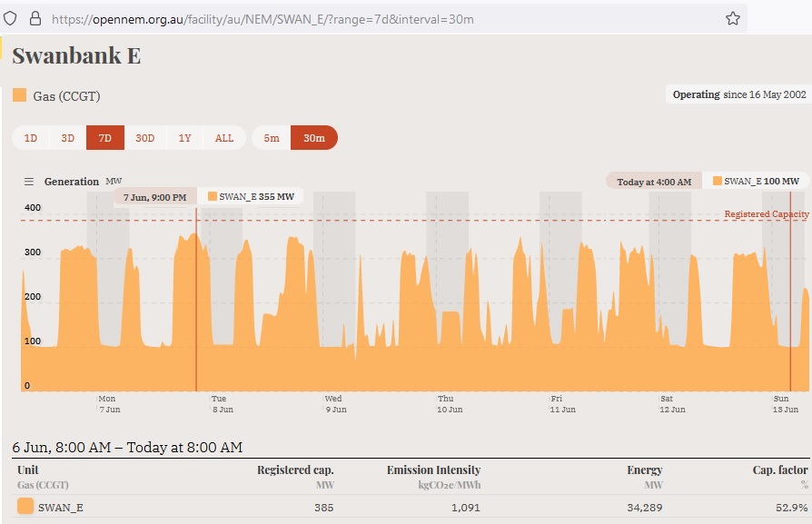This screenshot has height=524, width=812.
Task: Click the Sat 12 Jun axis label
Action: click(x=672, y=404)
